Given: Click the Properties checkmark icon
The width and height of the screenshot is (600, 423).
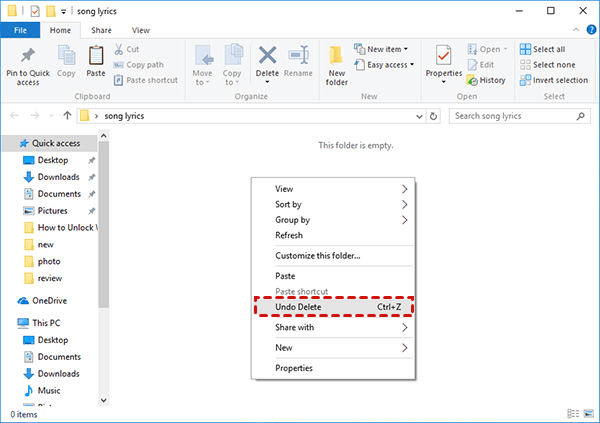Looking at the screenshot, I should tap(443, 54).
